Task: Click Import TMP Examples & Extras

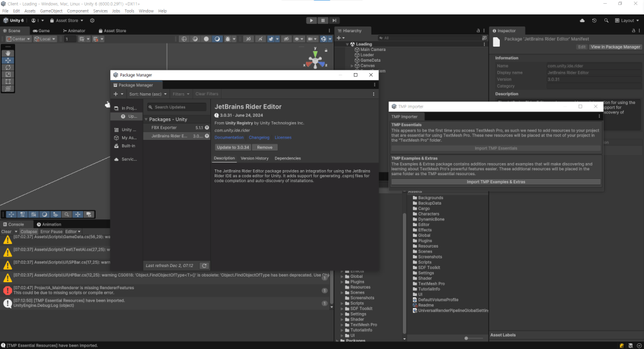Action: coord(495,181)
